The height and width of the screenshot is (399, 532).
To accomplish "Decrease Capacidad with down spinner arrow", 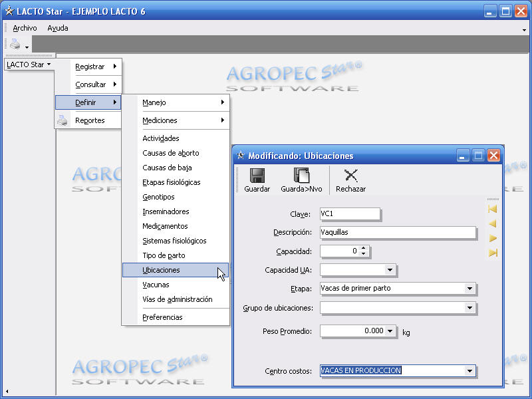I will (363, 253).
